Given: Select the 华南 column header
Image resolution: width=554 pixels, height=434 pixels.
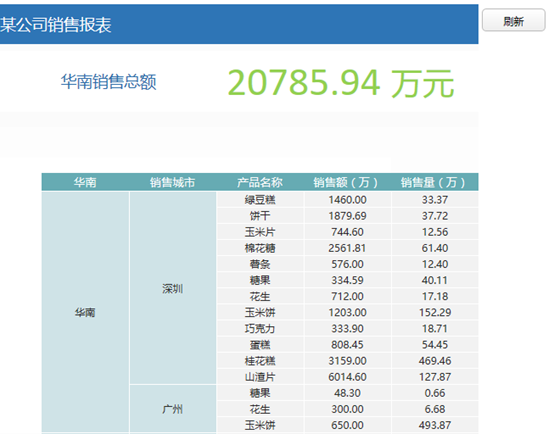Looking at the screenshot, I should coord(85,182).
